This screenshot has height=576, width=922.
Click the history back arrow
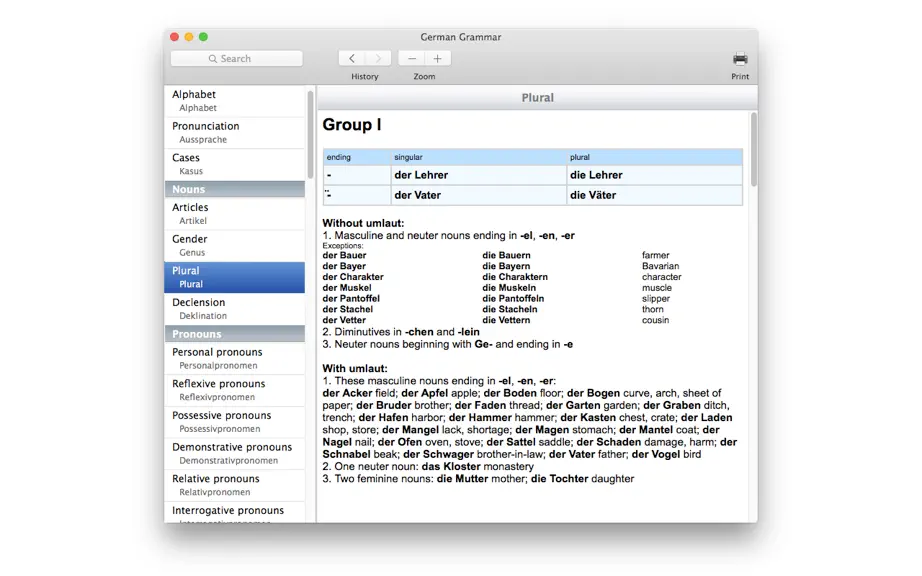coord(352,58)
